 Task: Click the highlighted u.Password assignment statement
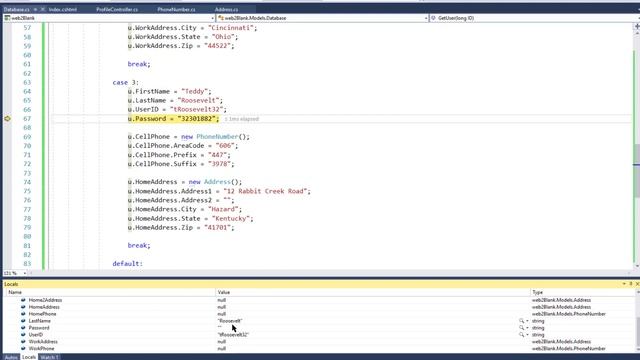(173, 119)
